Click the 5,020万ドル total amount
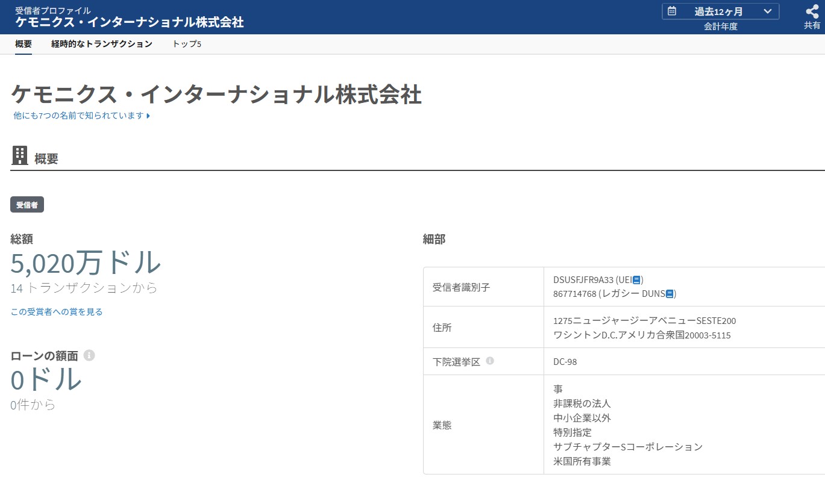 point(86,263)
